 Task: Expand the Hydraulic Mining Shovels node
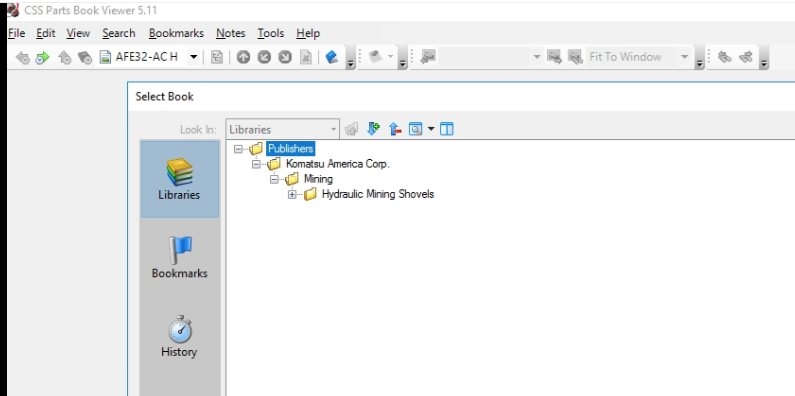click(292, 194)
